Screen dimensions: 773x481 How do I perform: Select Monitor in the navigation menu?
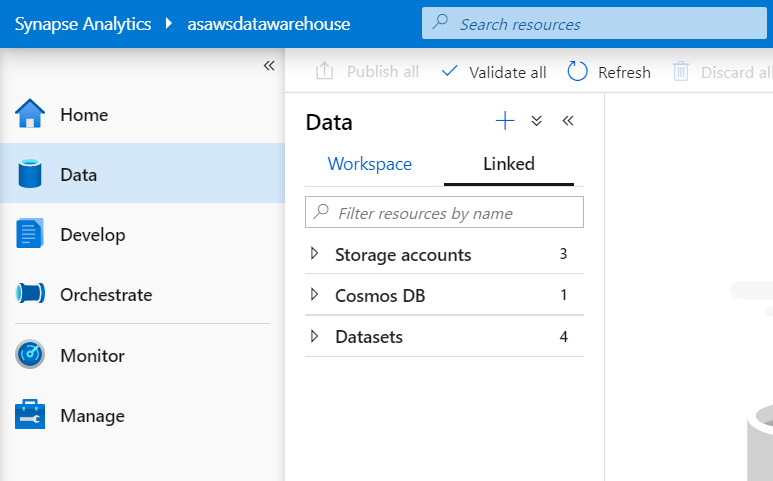click(x=92, y=355)
